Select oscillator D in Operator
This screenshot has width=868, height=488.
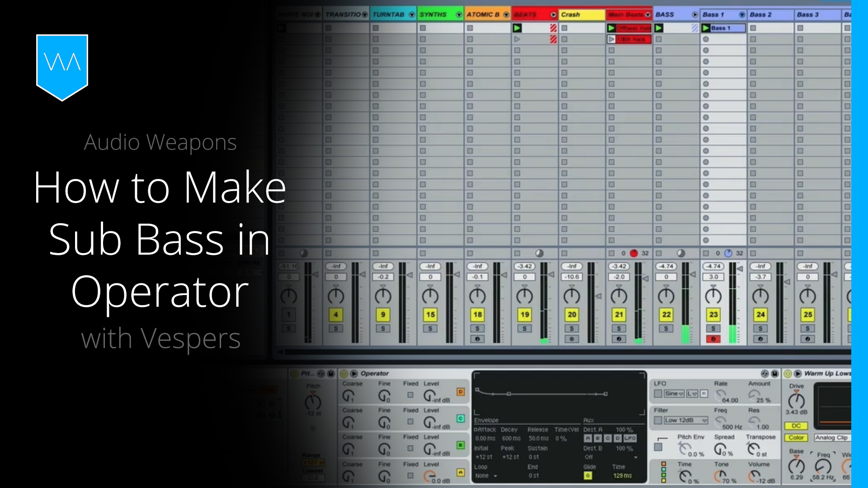(461, 392)
